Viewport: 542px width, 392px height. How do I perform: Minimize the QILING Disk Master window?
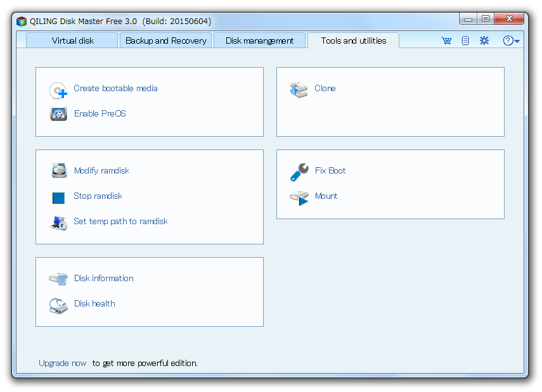click(x=468, y=20)
